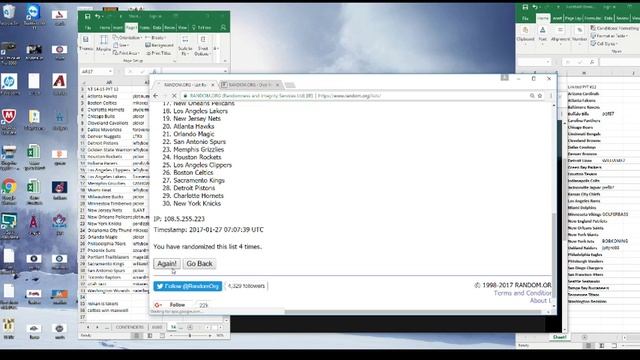Open View tab in left Excel window

pyautogui.click(x=182, y=27)
